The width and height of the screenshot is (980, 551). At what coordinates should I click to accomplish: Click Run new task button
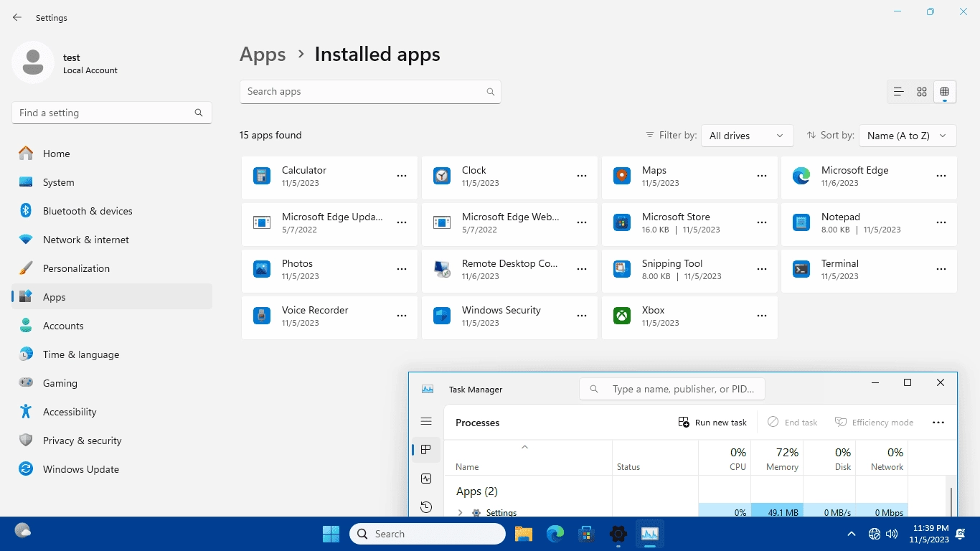pyautogui.click(x=712, y=423)
